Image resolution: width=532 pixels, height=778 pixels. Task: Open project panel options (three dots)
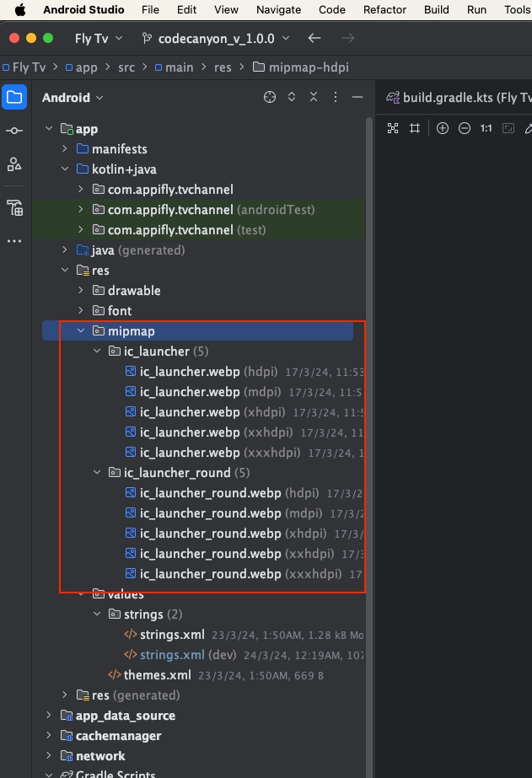(x=334, y=98)
